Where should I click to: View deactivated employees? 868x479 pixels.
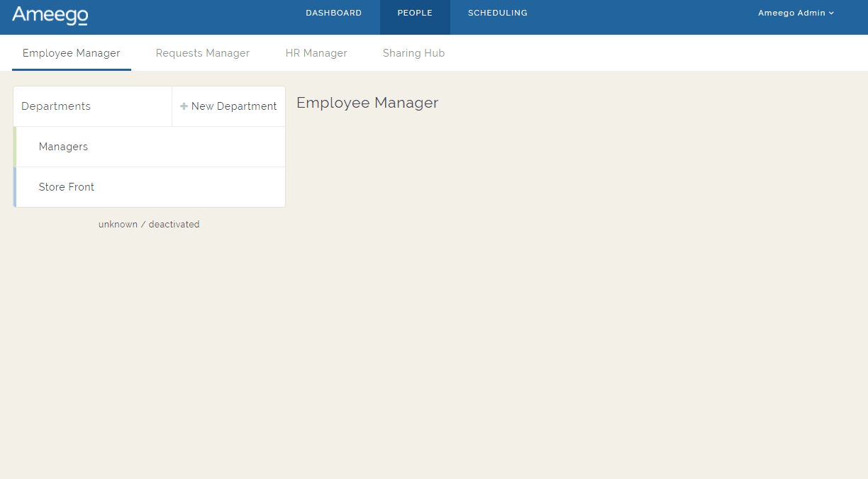click(x=174, y=224)
